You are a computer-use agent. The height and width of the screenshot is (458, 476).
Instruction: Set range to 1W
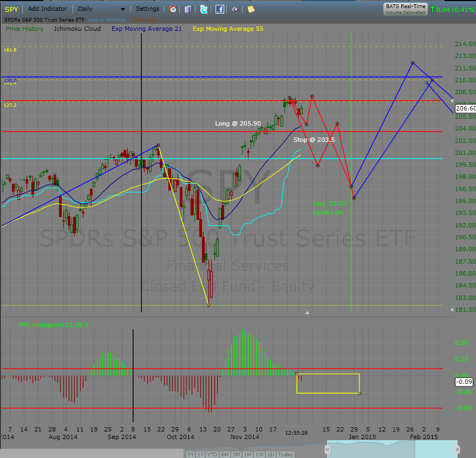pos(259,454)
